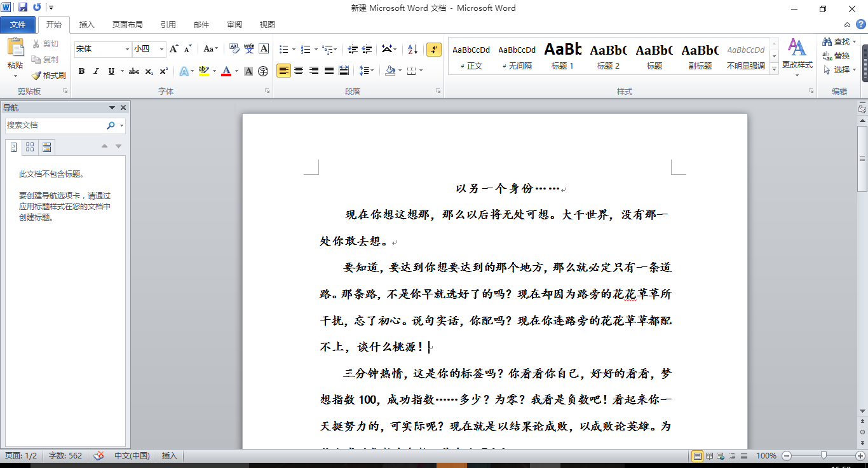
Task: Click the Sort (A-Z) icon
Action: [x=412, y=49]
